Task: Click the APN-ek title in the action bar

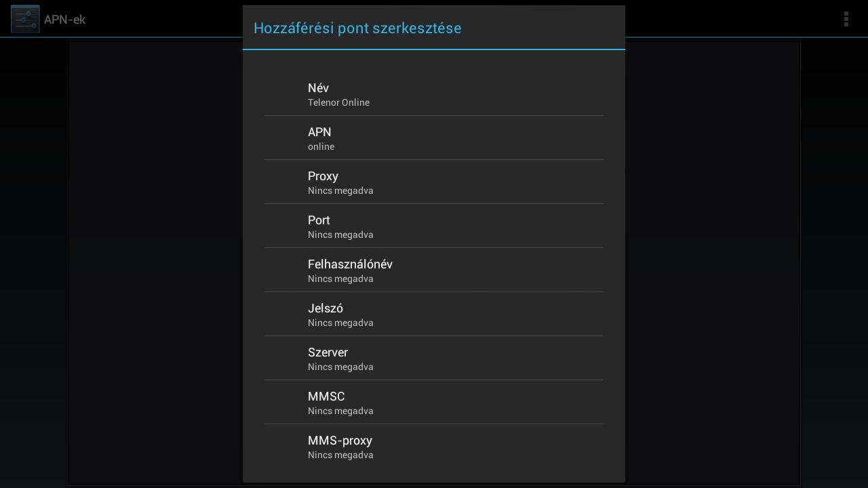Action: pos(64,20)
